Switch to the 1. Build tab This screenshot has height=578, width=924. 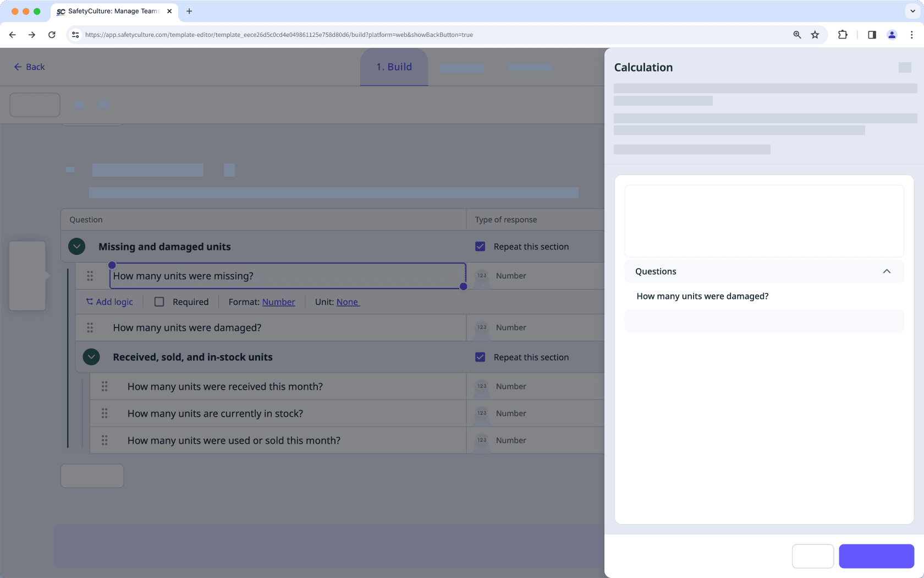[x=394, y=67]
